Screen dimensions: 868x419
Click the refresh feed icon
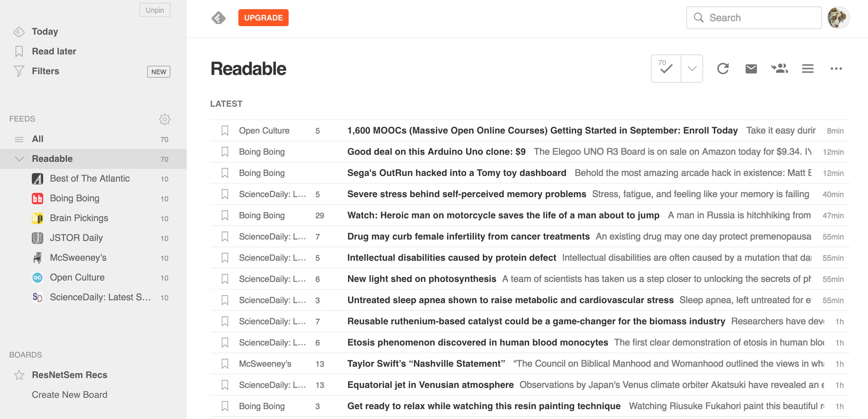click(x=723, y=69)
